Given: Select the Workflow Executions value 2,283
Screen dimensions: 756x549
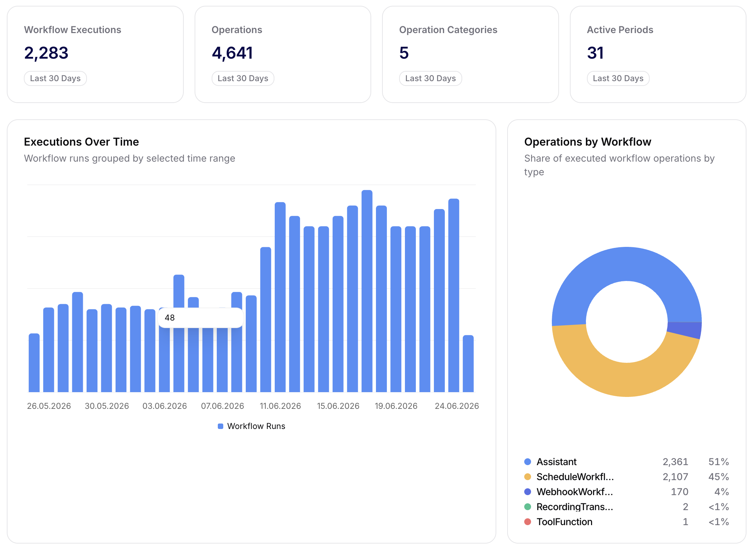Looking at the screenshot, I should coord(46,53).
